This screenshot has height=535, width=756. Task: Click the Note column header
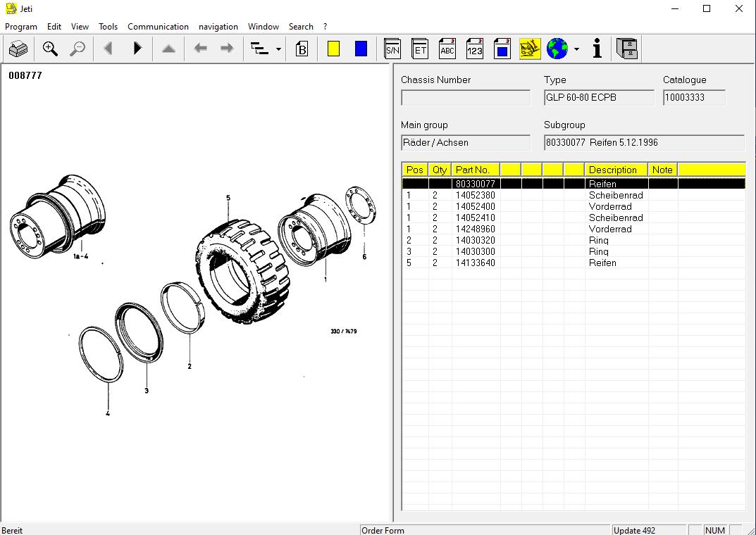pos(663,170)
